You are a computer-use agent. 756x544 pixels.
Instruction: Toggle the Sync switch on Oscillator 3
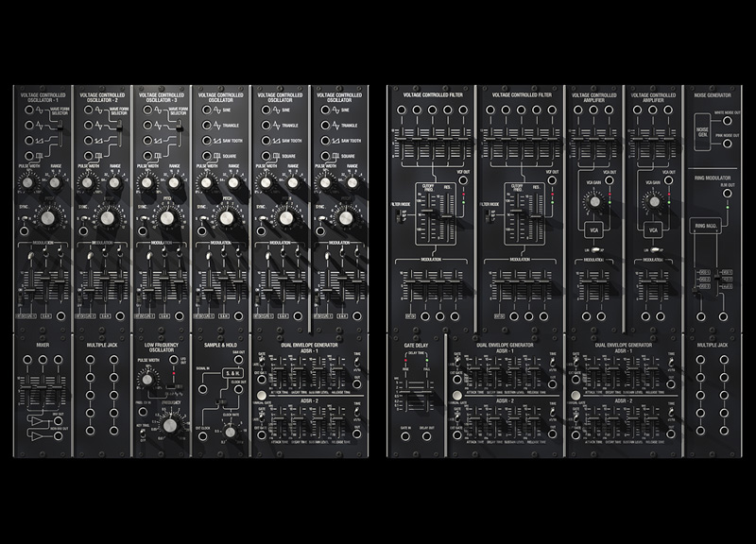[x=144, y=217]
